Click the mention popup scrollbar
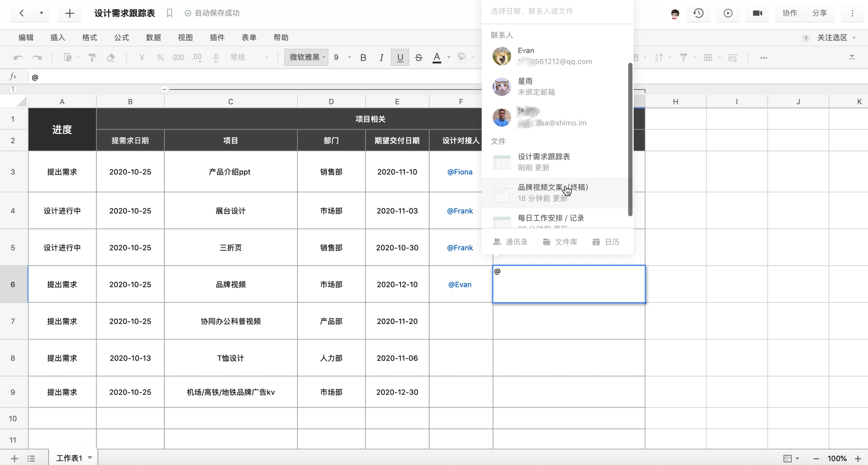This screenshot has height=465, width=868. pyautogui.click(x=630, y=139)
